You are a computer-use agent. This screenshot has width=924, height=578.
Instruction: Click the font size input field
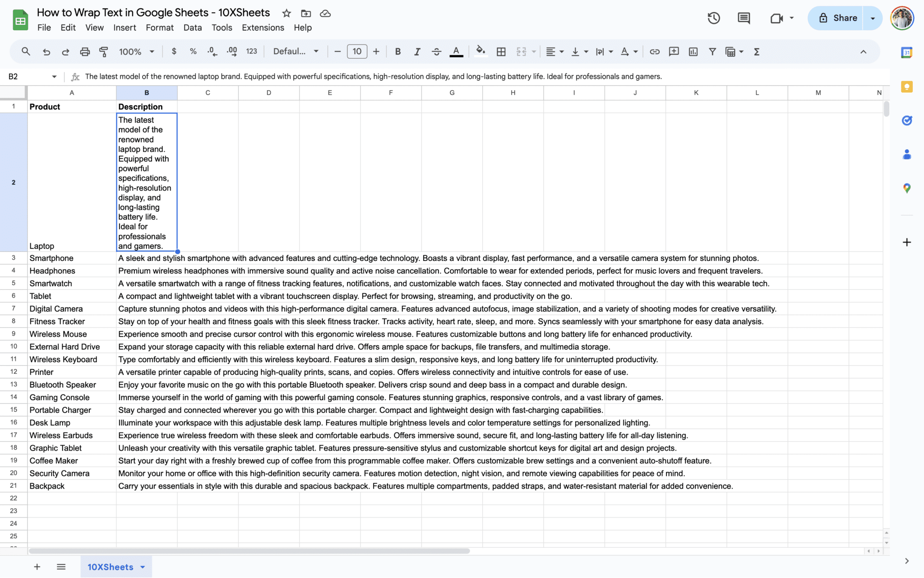(357, 51)
